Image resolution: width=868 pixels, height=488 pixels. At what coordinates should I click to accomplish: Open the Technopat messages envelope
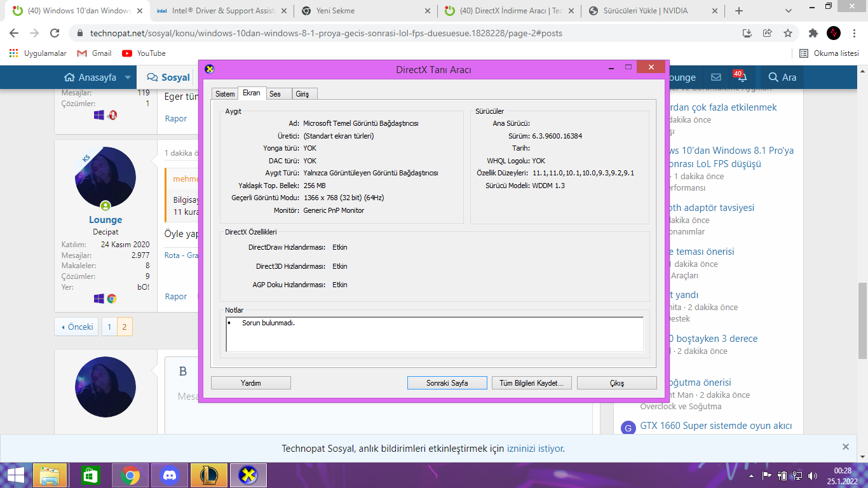coord(716,78)
